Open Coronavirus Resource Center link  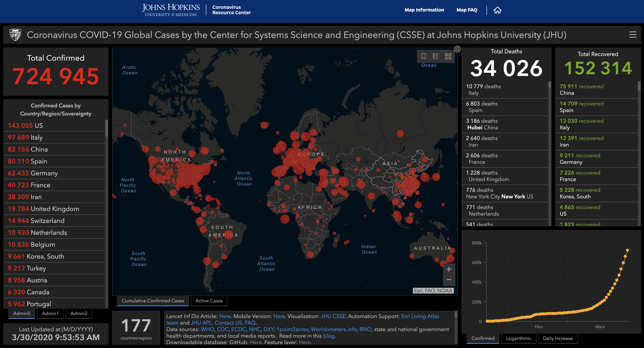coord(232,10)
